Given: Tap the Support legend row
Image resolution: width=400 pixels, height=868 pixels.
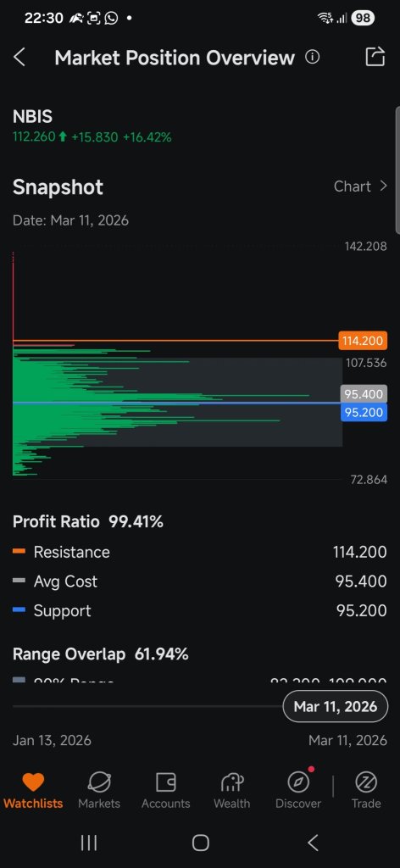Looking at the screenshot, I should [x=200, y=610].
